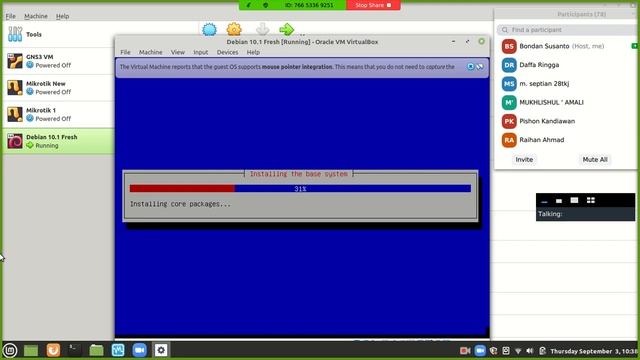Select participant Bondan Susanto
640x360 pixels.
pos(567,46)
